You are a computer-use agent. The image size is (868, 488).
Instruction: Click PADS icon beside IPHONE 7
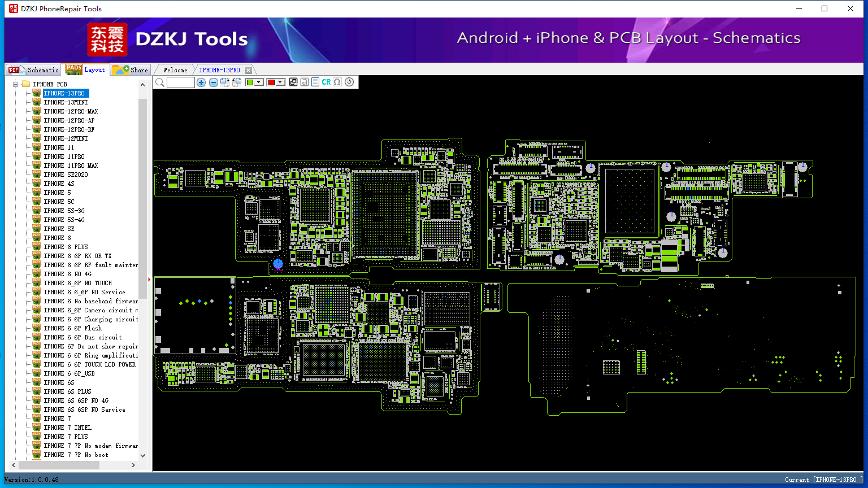[37, 418]
